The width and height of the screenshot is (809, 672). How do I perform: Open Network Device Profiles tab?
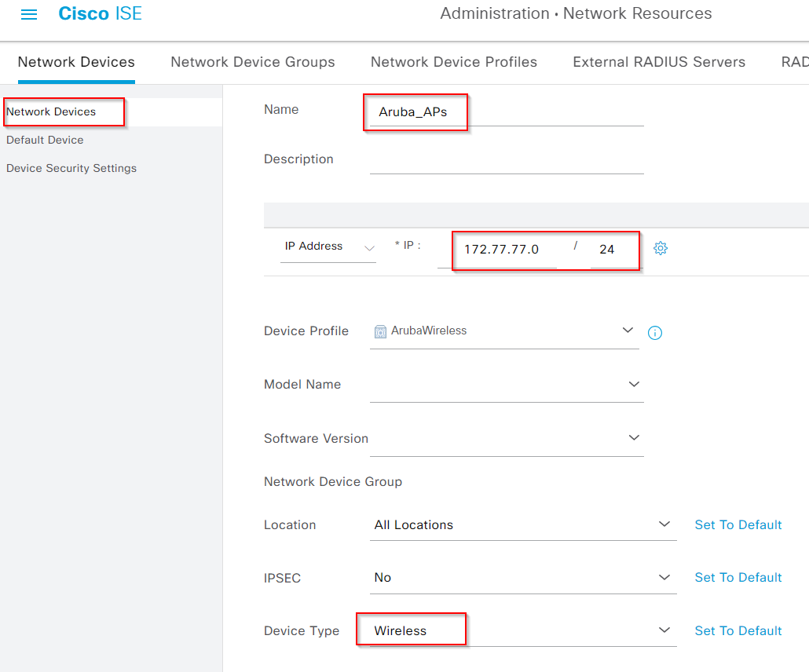point(454,62)
